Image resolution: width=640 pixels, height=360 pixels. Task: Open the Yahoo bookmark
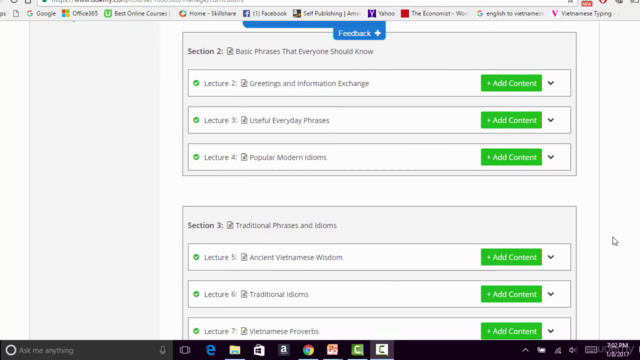(381, 13)
